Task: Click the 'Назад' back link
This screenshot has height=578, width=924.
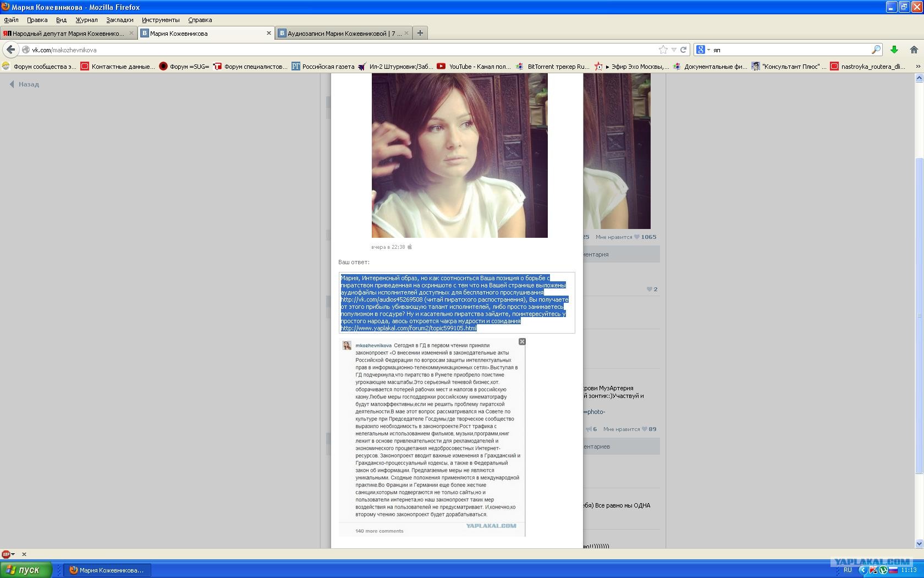Action: click(x=24, y=84)
